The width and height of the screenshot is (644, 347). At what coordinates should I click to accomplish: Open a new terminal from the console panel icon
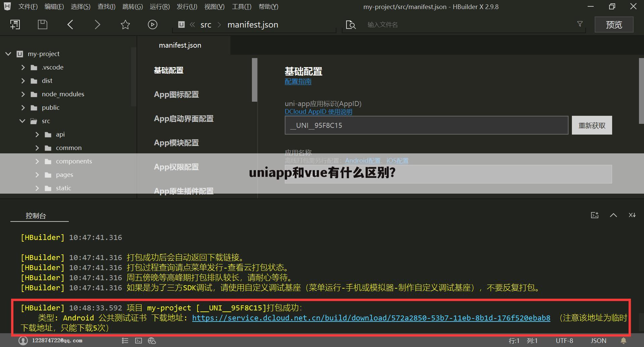coord(594,215)
